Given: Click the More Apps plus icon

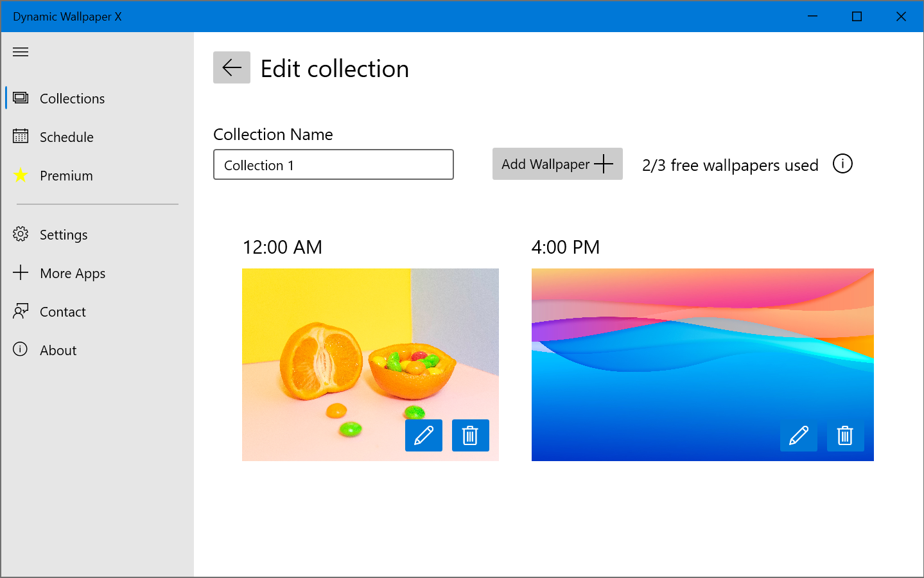Looking at the screenshot, I should point(20,273).
